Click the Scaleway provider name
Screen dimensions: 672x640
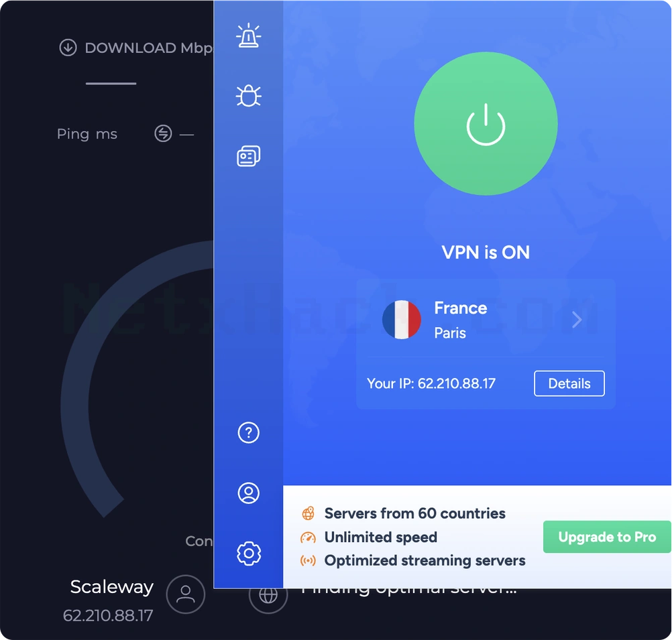click(112, 586)
